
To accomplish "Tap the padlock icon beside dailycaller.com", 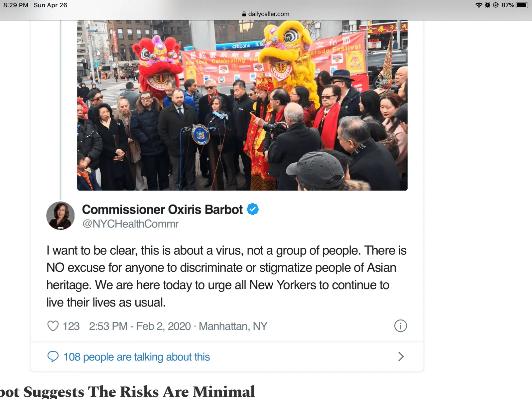I will pyautogui.click(x=244, y=14).
